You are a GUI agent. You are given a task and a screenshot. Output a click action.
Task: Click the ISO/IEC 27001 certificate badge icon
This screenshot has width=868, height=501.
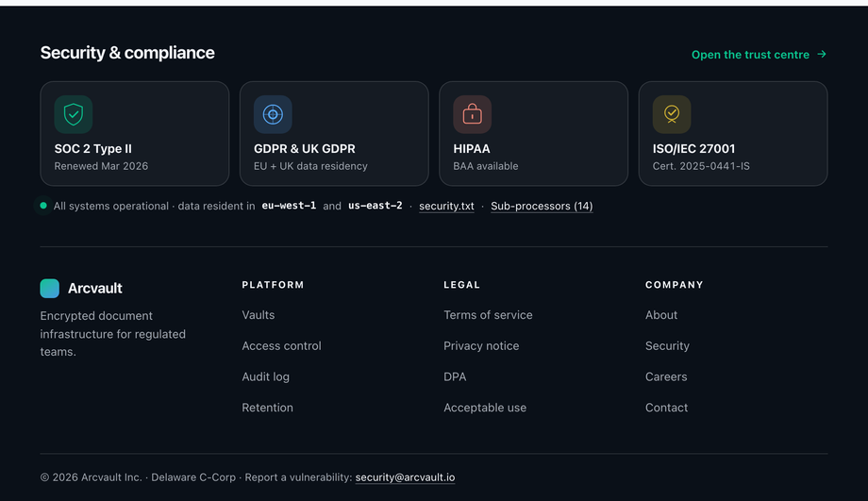pos(672,114)
